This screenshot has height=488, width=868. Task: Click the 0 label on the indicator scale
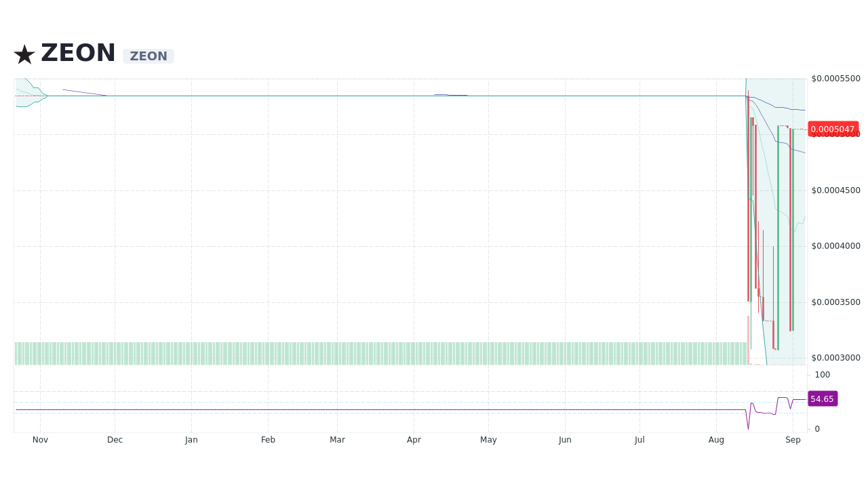coord(816,428)
